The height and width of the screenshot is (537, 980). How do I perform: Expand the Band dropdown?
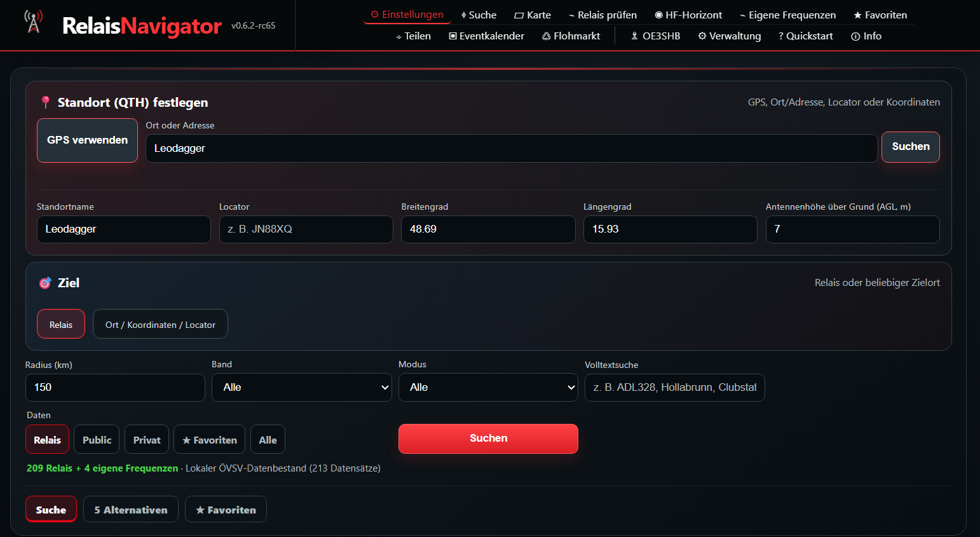click(x=302, y=388)
